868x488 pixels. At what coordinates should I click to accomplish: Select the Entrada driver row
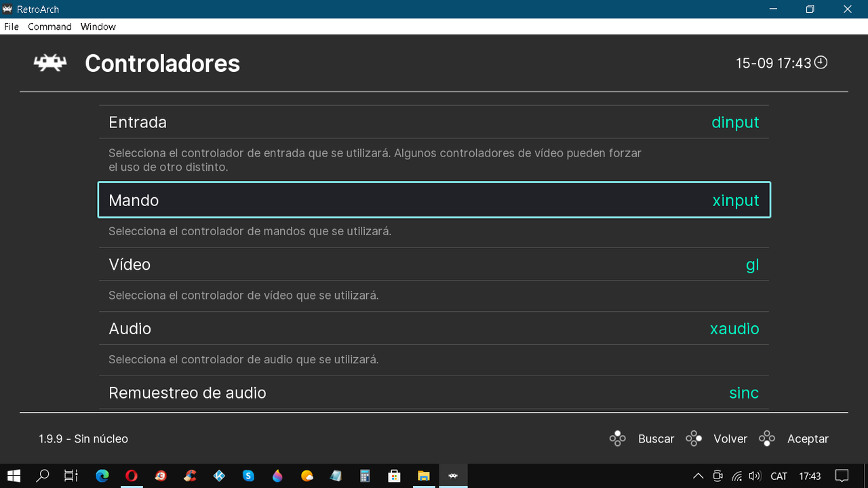coord(434,122)
